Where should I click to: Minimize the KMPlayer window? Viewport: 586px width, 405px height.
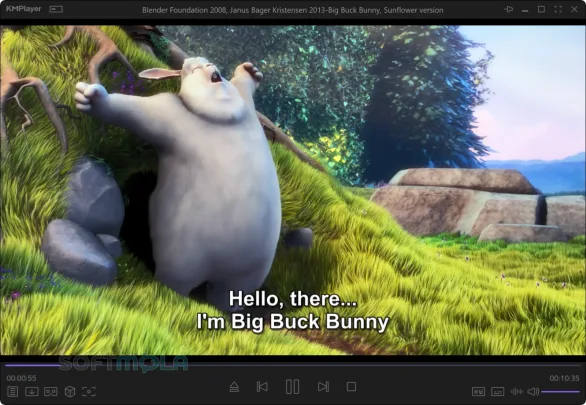(525, 10)
